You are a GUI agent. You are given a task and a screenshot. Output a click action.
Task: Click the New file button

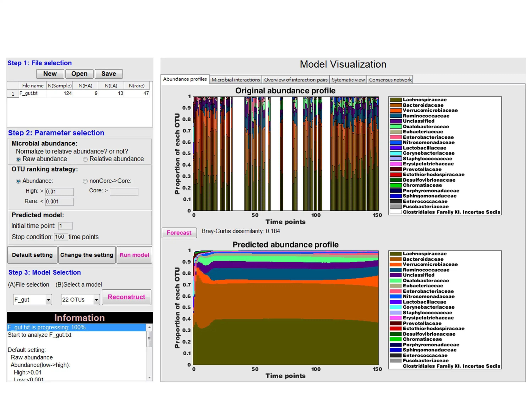coord(50,74)
